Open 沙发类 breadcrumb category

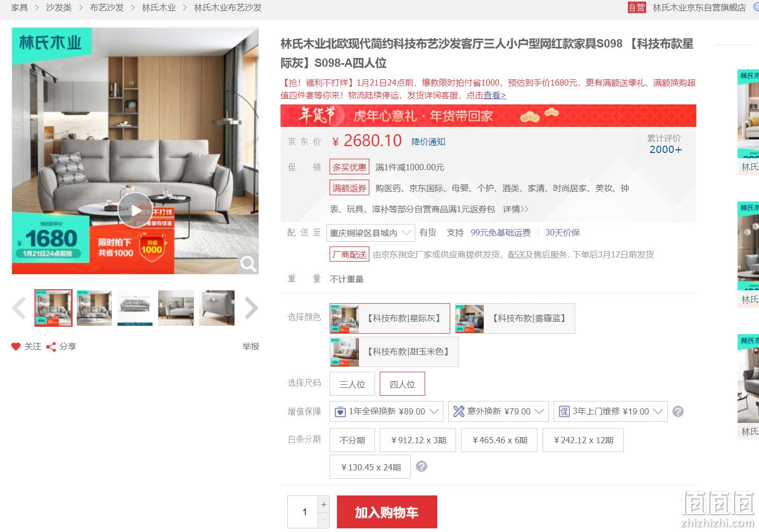[x=59, y=8]
